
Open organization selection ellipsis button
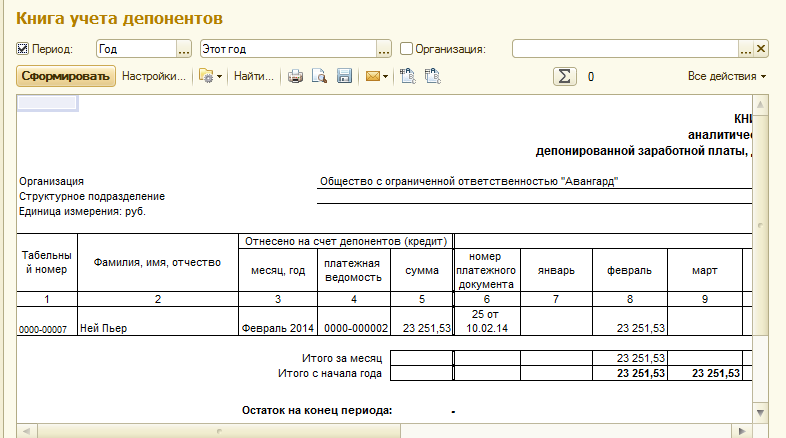745,48
